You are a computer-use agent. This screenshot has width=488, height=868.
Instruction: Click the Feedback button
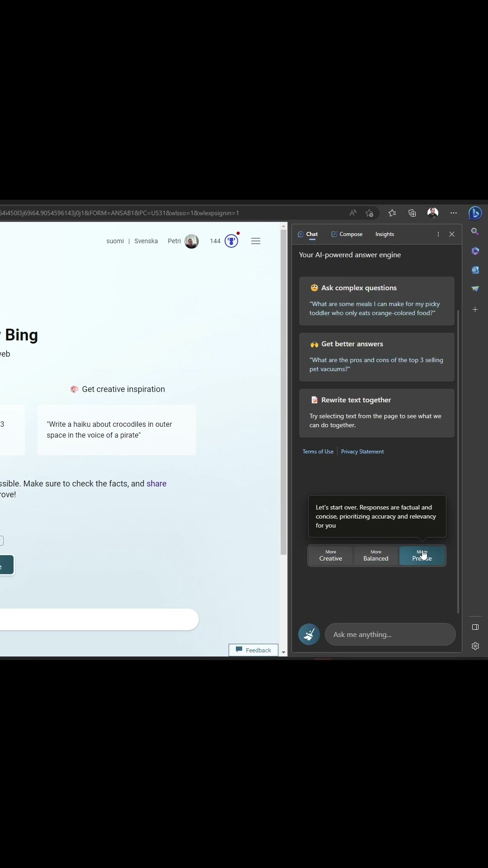253,650
